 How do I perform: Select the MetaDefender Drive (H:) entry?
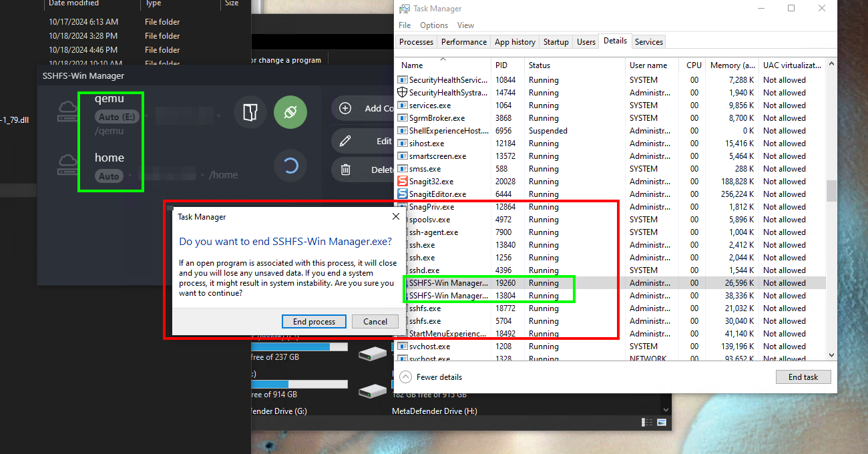coord(435,411)
